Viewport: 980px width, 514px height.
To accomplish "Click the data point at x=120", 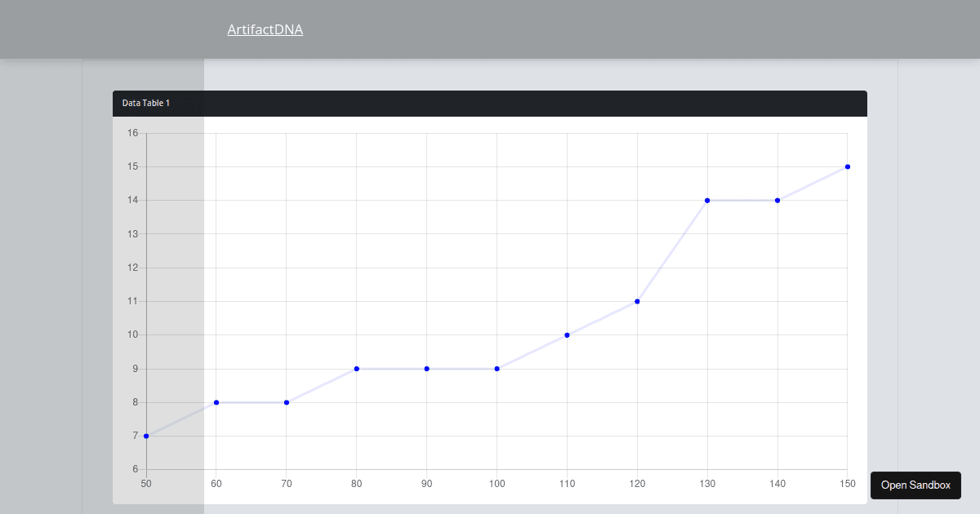I will click(637, 301).
